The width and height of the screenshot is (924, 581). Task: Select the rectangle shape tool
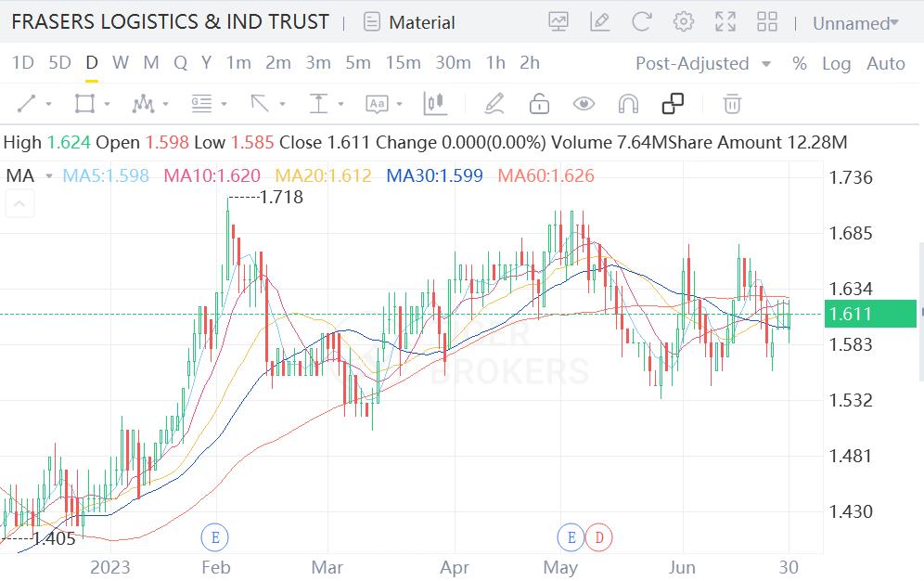[84, 104]
